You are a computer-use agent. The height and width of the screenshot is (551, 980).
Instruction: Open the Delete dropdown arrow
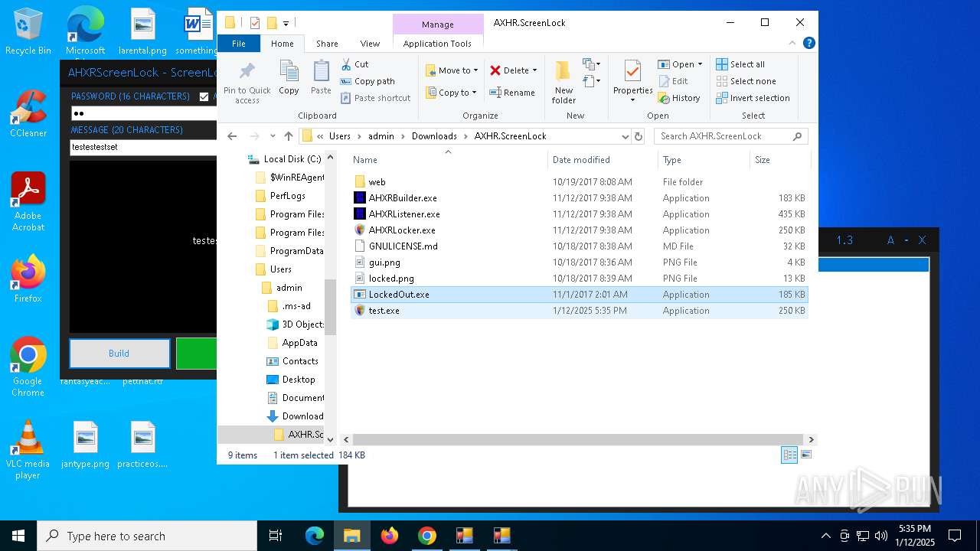pyautogui.click(x=534, y=70)
